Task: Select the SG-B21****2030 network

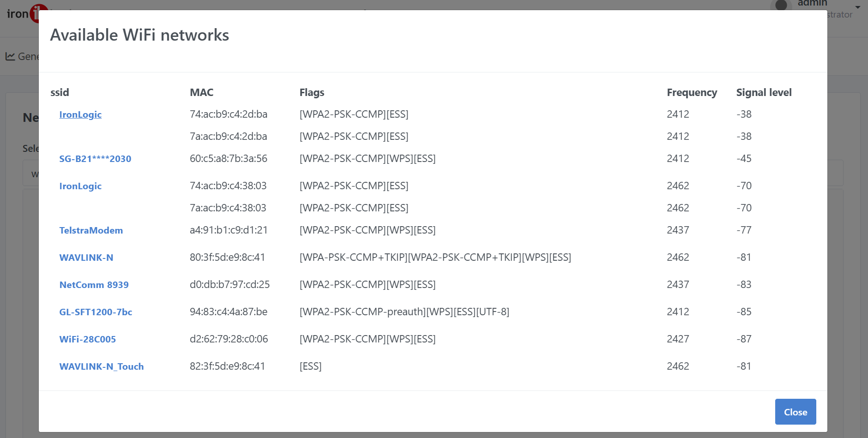Action: coord(95,159)
